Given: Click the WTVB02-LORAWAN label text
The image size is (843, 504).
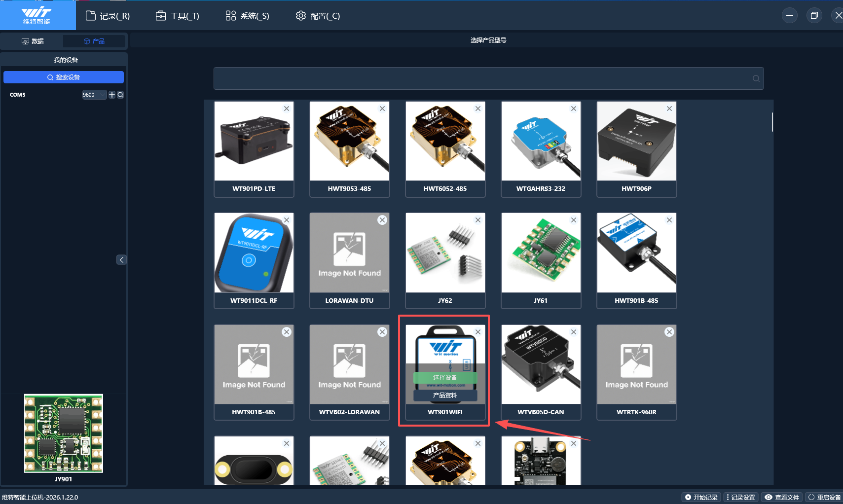Looking at the screenshot, I should 350,412.
